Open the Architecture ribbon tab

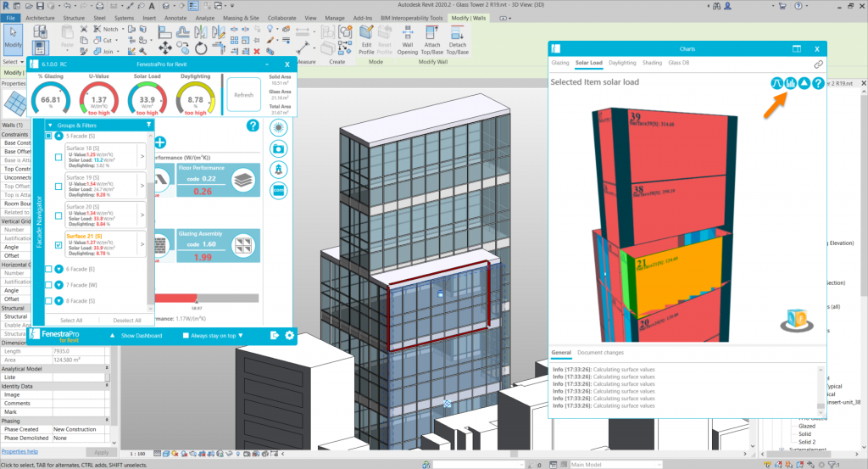(40, 18)
